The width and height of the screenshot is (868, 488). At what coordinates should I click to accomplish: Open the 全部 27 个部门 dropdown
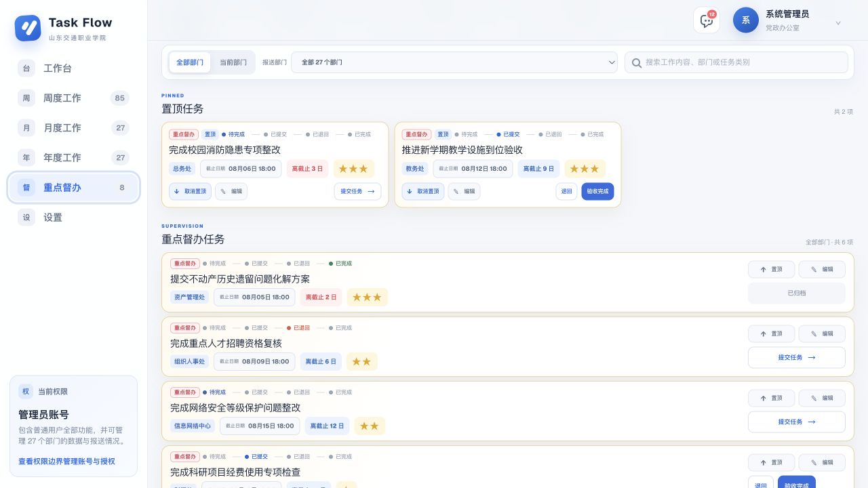tap(454, 62)
